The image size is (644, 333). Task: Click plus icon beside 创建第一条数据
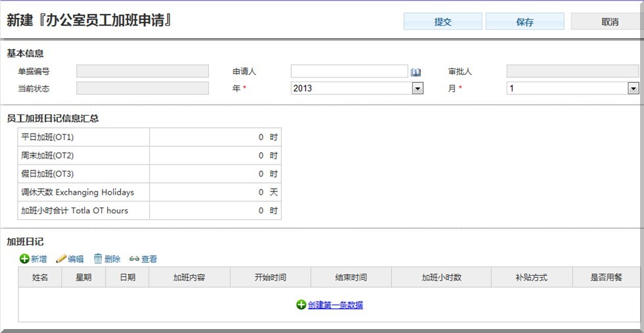[301, 305]
